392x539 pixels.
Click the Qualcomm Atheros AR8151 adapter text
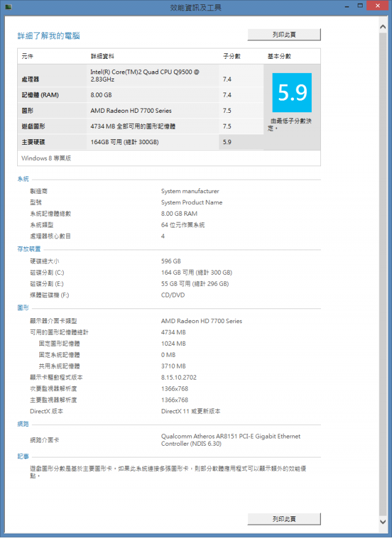231,440
